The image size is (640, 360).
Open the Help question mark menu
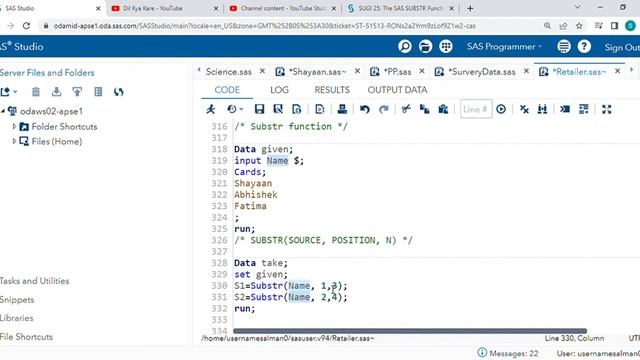[584, 47]
